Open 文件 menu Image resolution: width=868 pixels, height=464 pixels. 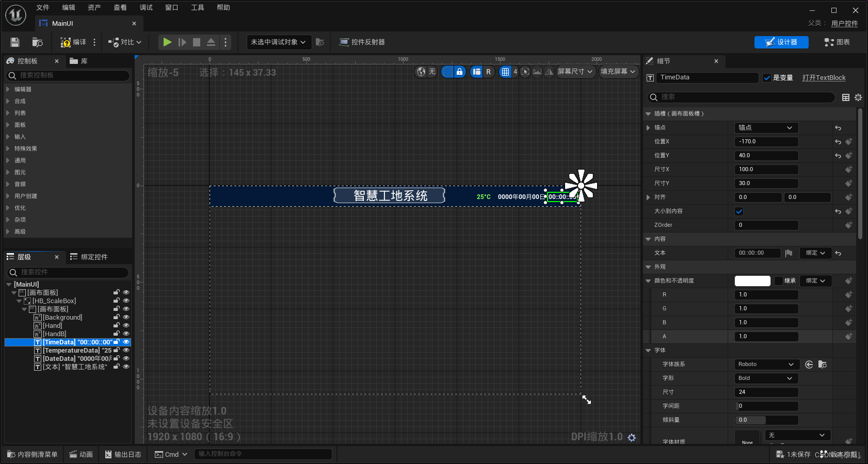pyautogui.click(x=43, y=7)
